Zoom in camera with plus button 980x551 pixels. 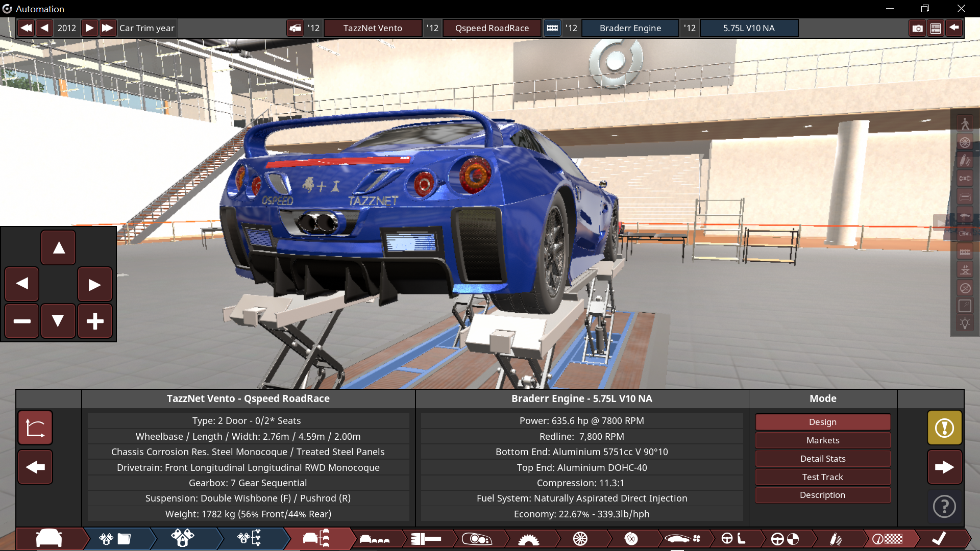(95, 321)
